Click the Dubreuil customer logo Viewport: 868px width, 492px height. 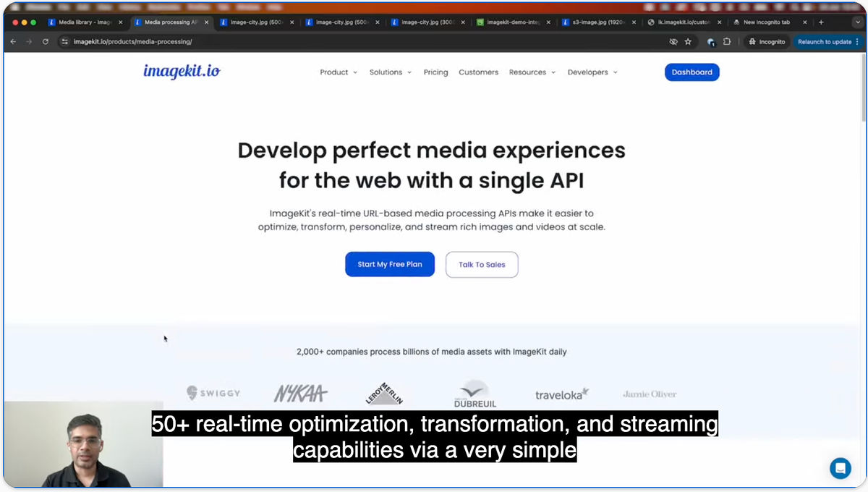coord(475,394)
